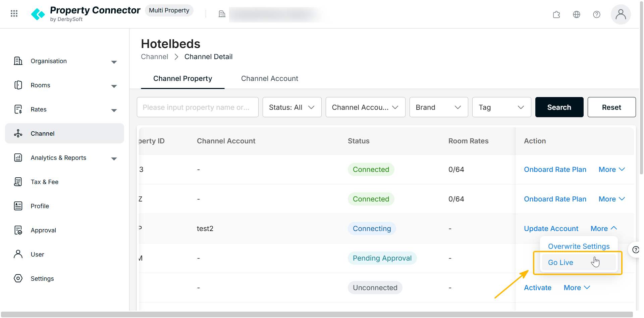The image size is (644, 318).
Task: Click the floating help bubble at the right edge
Action: [635, 249]
